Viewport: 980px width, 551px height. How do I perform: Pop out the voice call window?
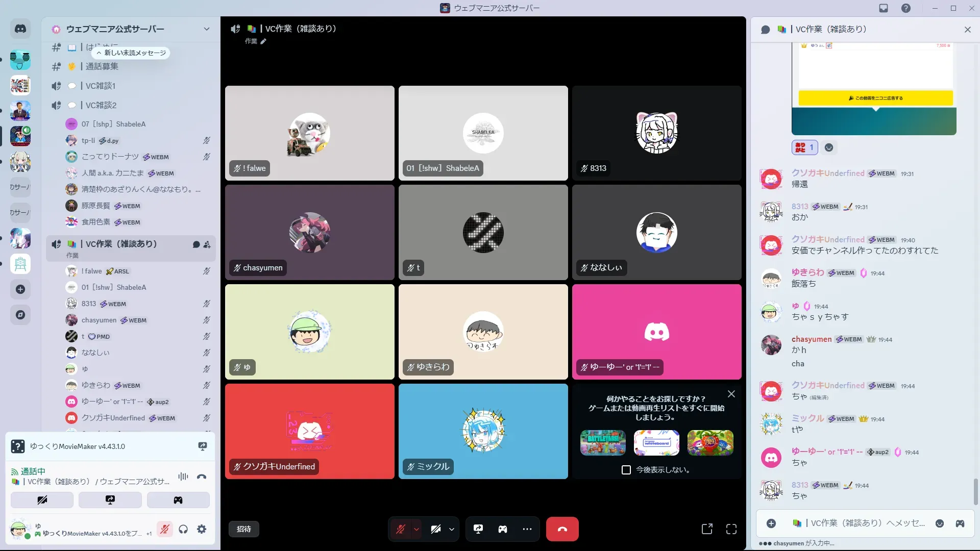tap(707, 529)
